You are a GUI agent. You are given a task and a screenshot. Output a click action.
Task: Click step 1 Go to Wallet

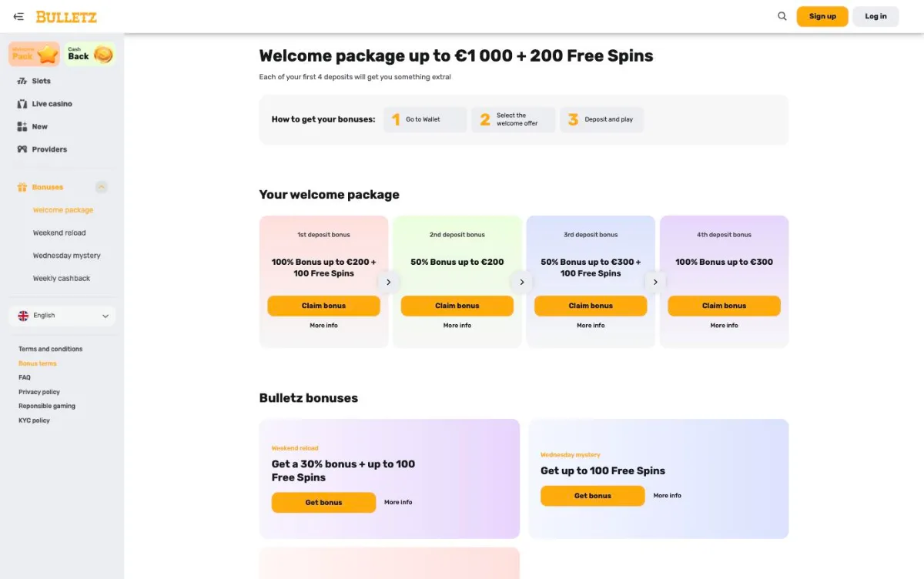pos(425,119)
